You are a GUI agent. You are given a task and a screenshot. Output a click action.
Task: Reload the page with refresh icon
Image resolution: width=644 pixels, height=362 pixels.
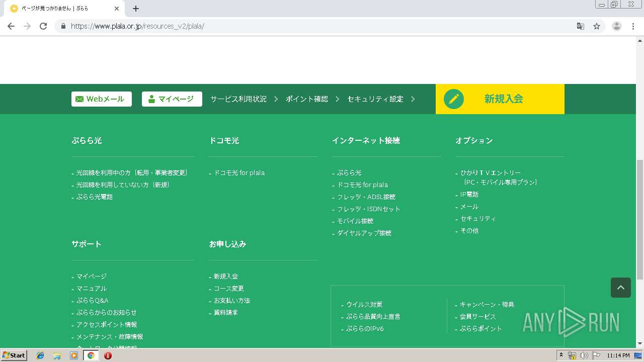(x=43, y=26)
